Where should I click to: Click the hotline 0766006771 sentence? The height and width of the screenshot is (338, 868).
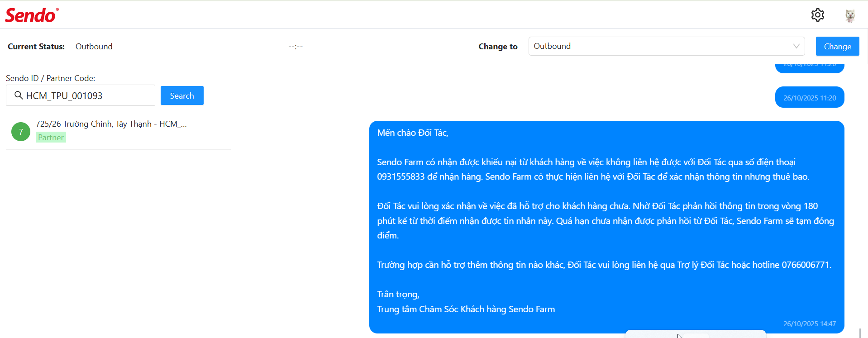pos(604,265)
